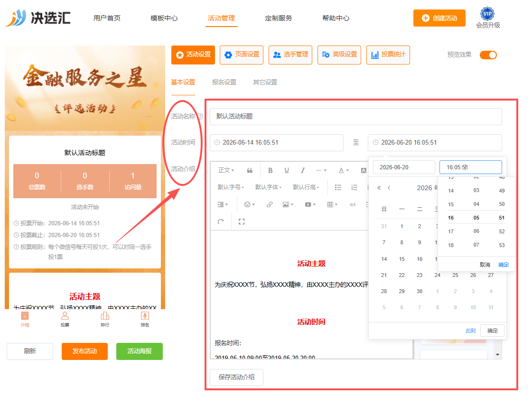Click the time field showing 16:05:51

click(471, 167)
